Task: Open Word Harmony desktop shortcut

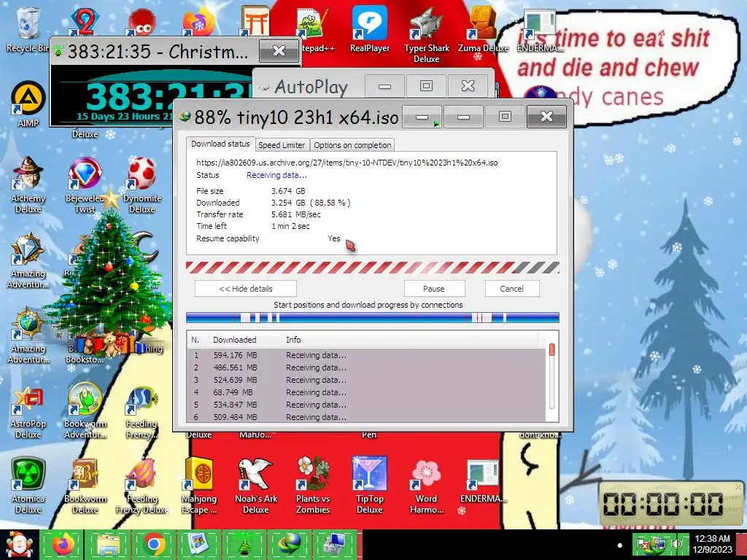Action: [x=426, y=486]
